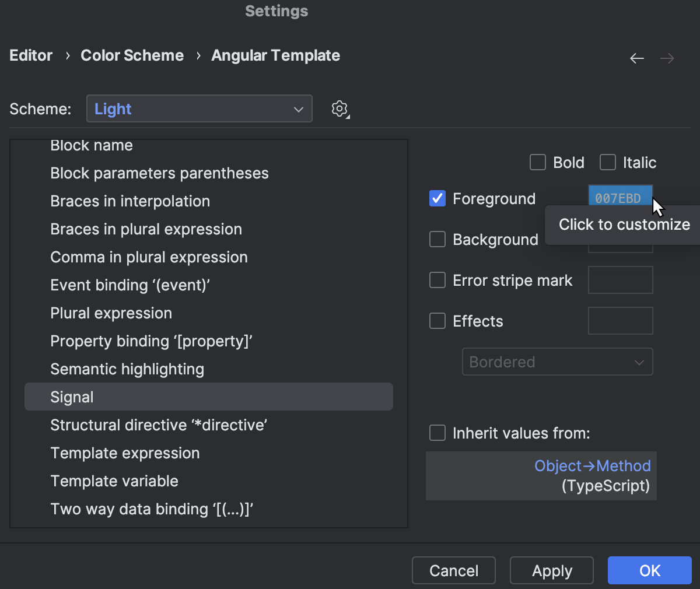Open the 007EBD foreground color picker
This screenshot has height=589, width=700.
coord(620,197)
